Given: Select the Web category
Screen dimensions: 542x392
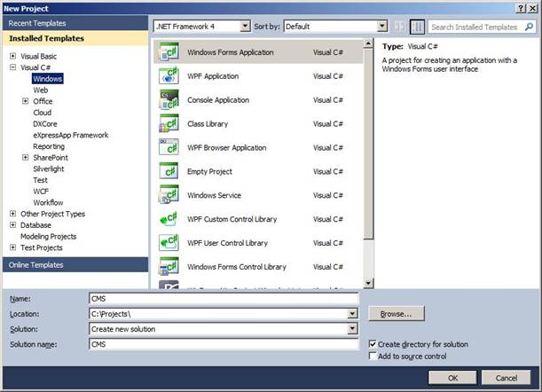Looking at the screenshot, I should 41,90.
